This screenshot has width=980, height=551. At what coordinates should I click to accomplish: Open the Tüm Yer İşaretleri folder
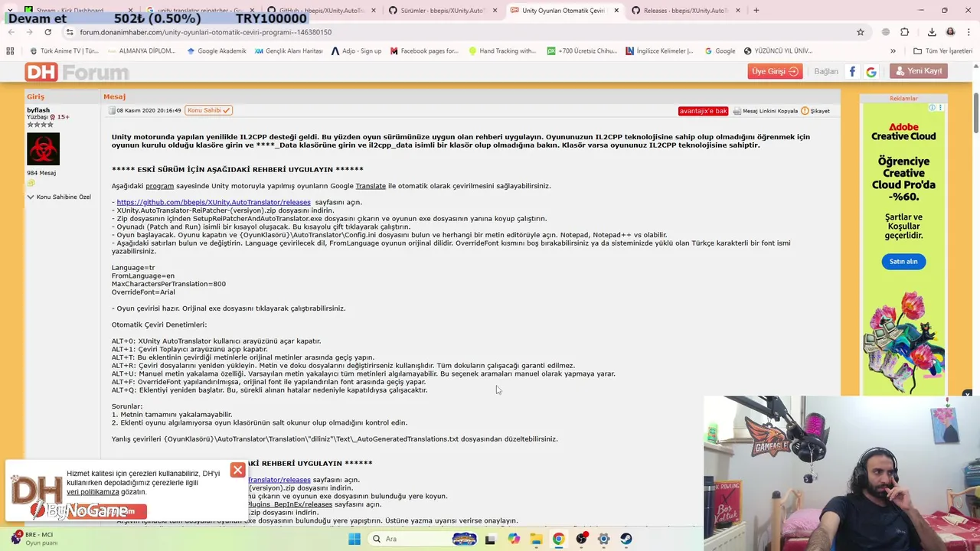pyautogui.click(x=942, y=51)
